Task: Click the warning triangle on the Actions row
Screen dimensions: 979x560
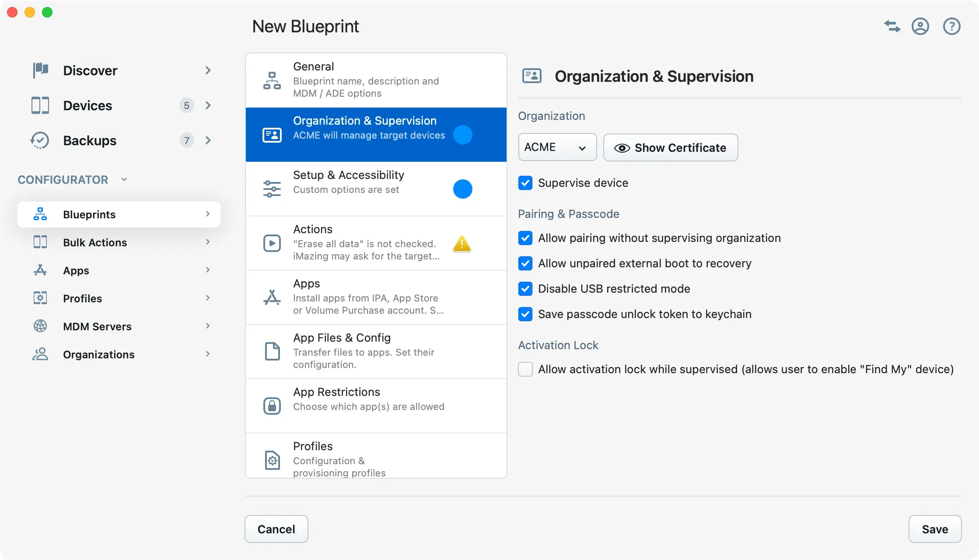Action: [x=462, y=244]
